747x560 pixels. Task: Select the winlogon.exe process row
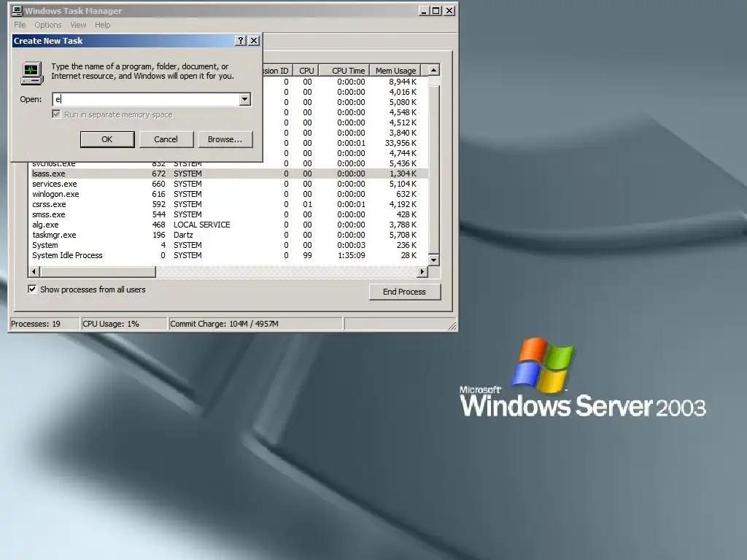point(228,194)
